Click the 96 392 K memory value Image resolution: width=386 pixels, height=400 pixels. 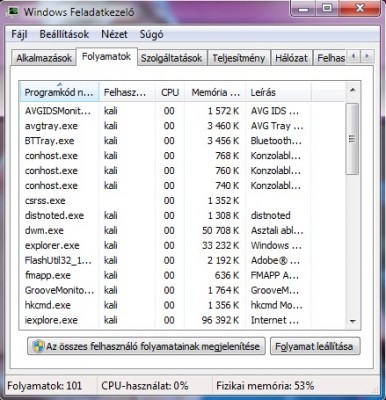coord(221,320)
